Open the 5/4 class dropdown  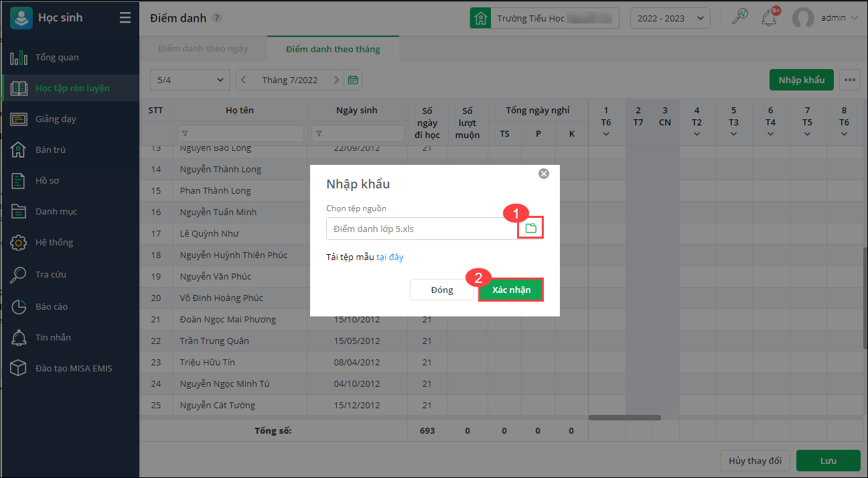[x=190, y=80]
